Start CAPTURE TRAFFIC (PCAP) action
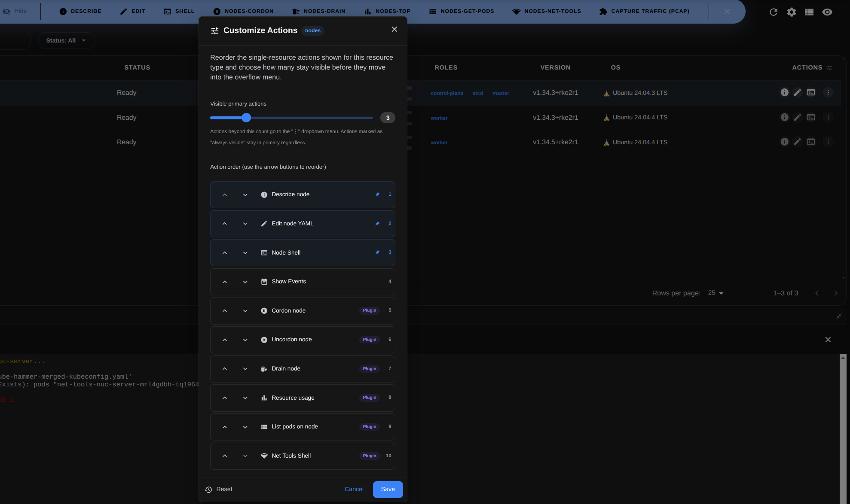Viewport: 850px width, 504px height. (x=644, y=11)
